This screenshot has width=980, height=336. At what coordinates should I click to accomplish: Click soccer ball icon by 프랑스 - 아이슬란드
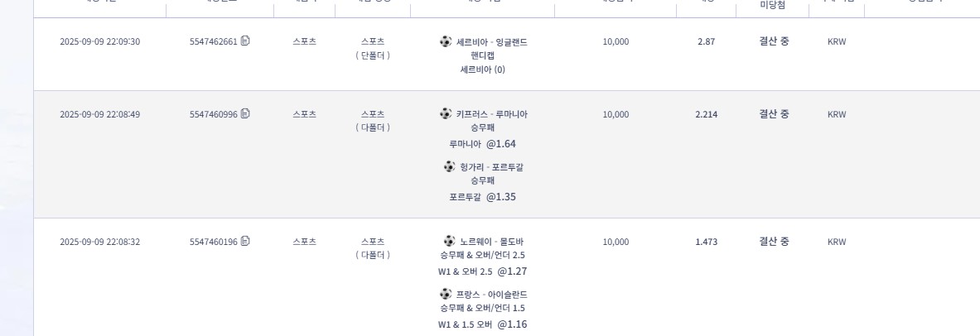[447, 294]
